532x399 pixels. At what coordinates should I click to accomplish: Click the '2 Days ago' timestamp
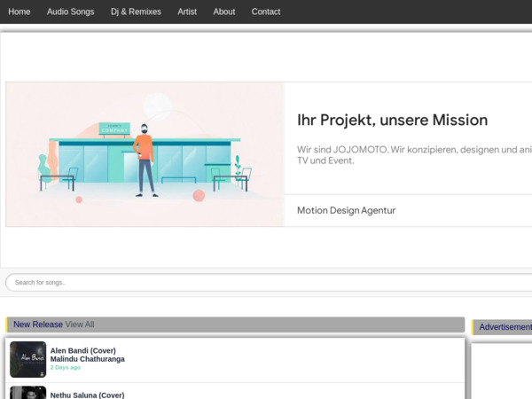pyautogui.click(x=66, y=367)
